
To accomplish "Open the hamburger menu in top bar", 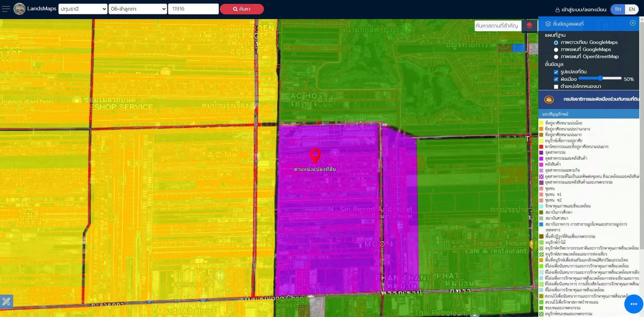I will pyautogui.click(x=6, y=9).
